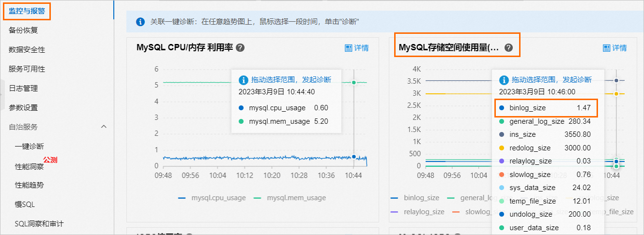Click mysql.cpu_usage 0.60 tooltip row
Image resolution: width=644 pixels, height=235 pixels.
tap(284, 108)
